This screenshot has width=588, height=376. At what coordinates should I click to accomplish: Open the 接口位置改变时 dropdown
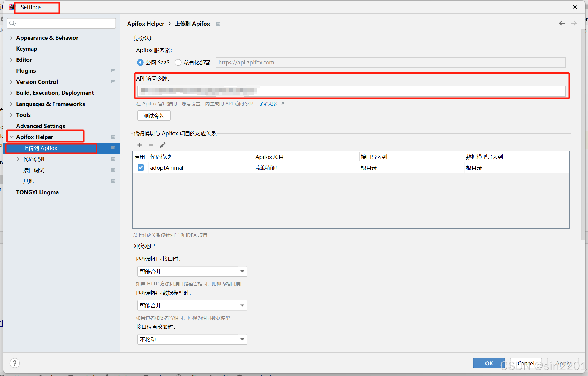192,339
